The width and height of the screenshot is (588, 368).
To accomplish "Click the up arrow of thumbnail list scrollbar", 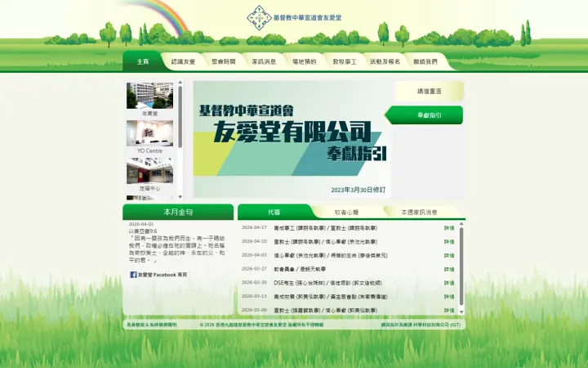I will point(180,82).
